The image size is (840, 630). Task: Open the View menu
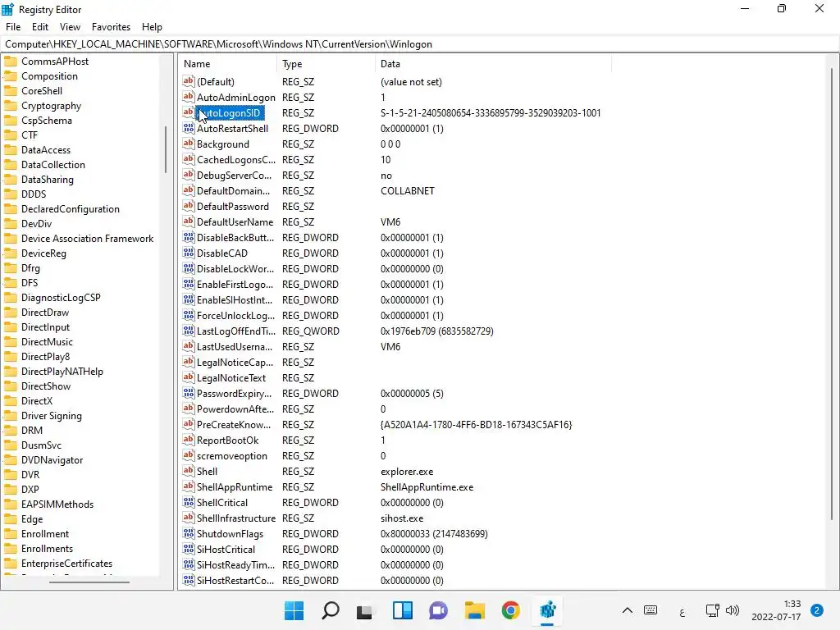pyautogui.click(x=71, y=27)
